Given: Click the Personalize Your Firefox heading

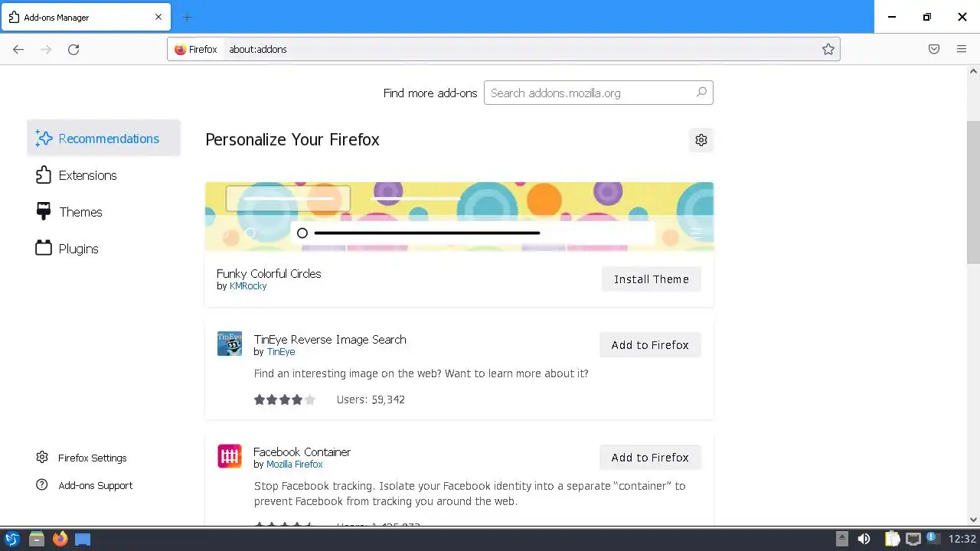Looking at the screenshot, I should tap(292, 140).
